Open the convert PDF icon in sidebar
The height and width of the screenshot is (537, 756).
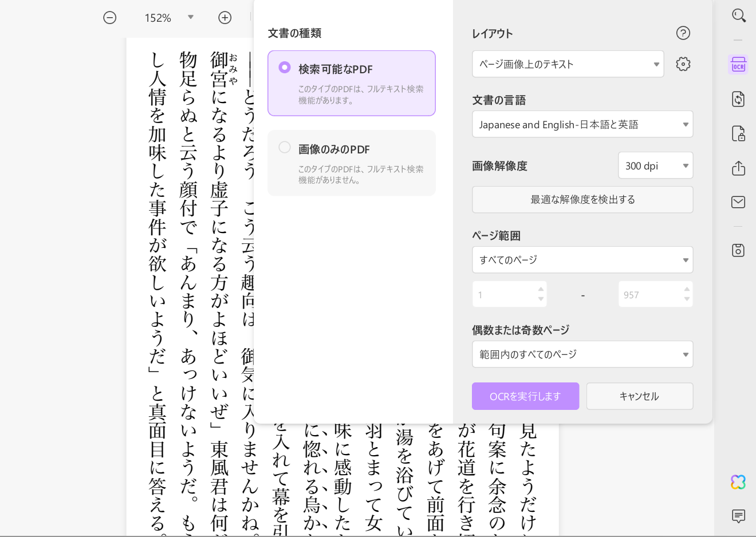click(738, 99)
